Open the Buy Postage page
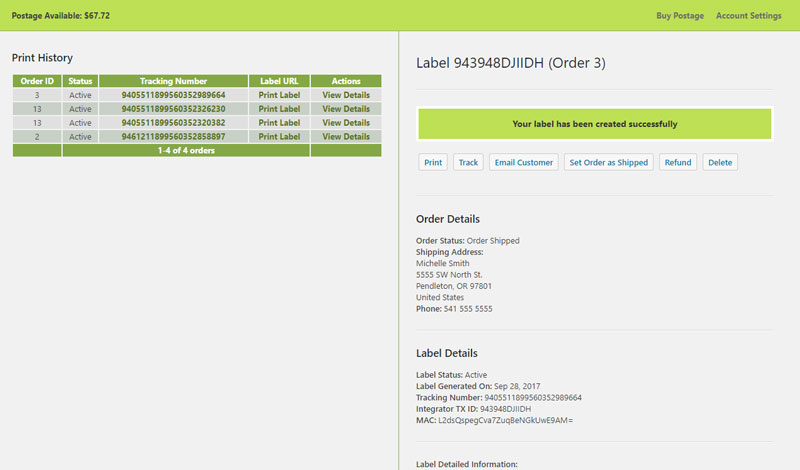 point(680,16)
